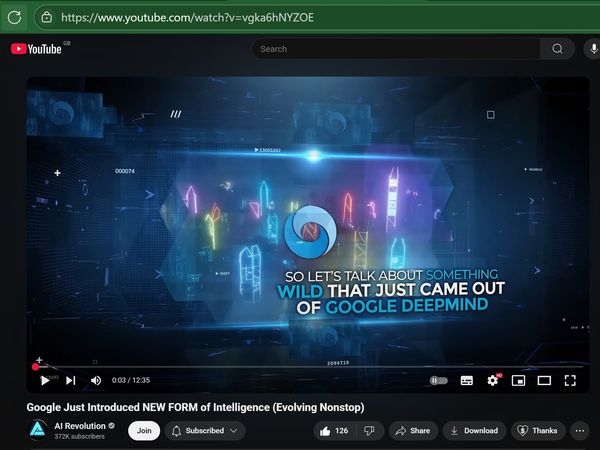This screenshot has width=600, height=450.
Task: Share this video
Action: tap(413, 431)
